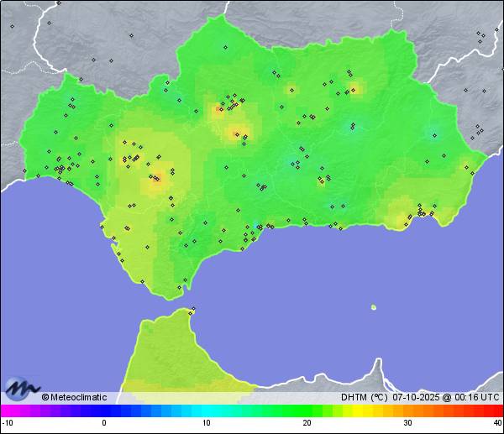Image resolution: width=504 pixels, height=434 pixels.
Task: Click the isolated station marker in top-left corner
Action: click(12, 26)
